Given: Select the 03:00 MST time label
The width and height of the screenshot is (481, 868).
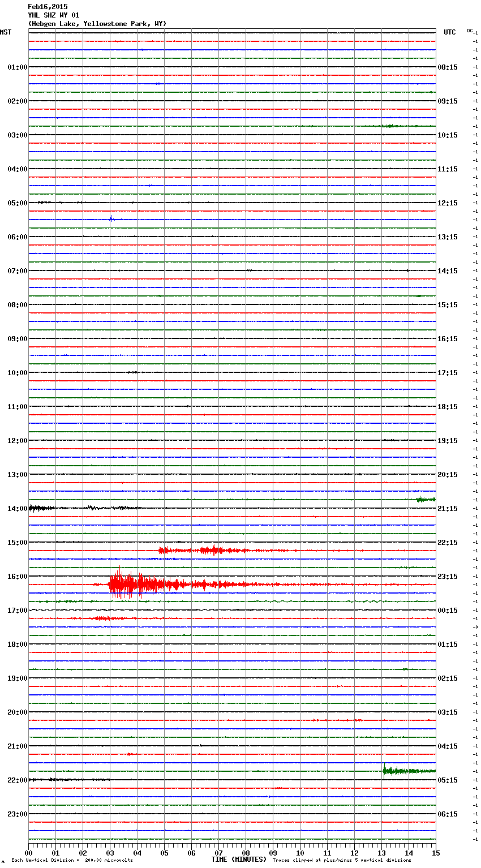Looking at the screenshot, I should tap(18, 135).
